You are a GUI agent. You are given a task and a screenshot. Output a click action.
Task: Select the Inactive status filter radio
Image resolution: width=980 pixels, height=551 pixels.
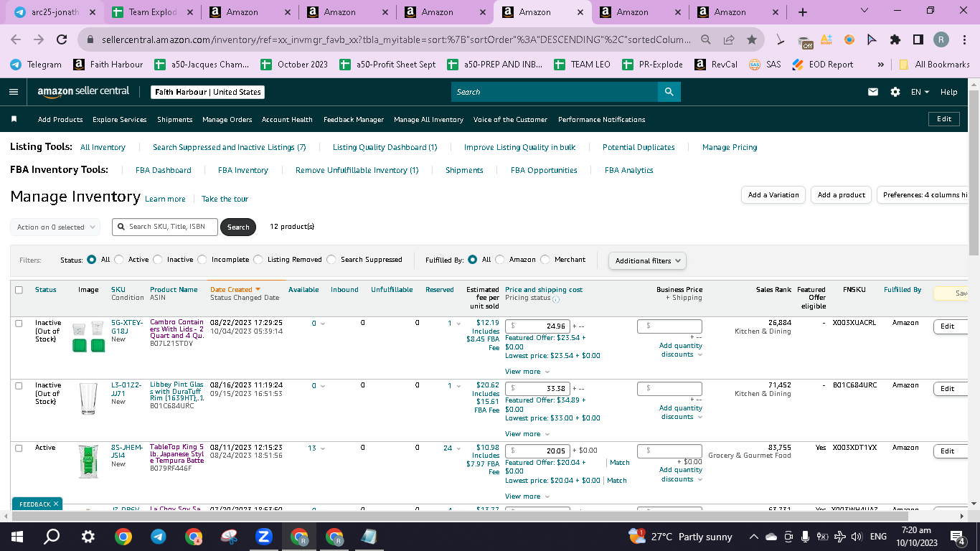[x=158, y=260]
